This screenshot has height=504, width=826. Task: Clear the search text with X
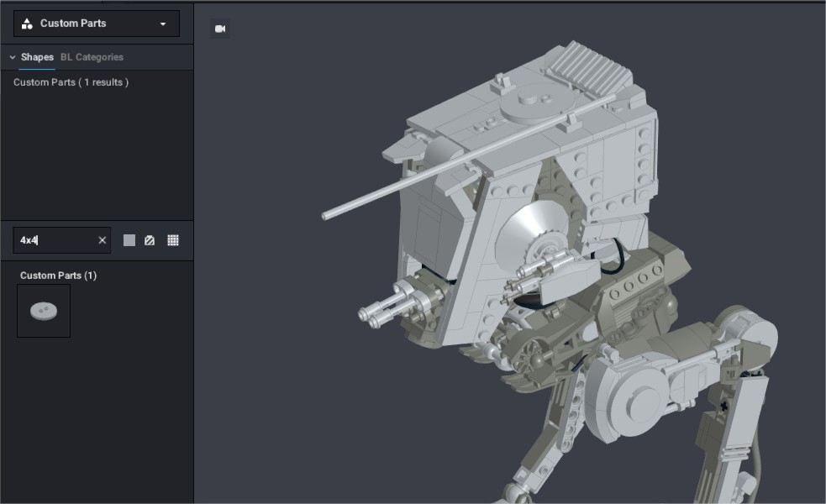103,241
